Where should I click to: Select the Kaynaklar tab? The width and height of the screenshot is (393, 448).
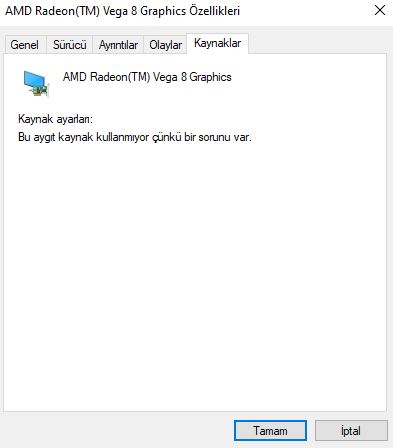217,43
